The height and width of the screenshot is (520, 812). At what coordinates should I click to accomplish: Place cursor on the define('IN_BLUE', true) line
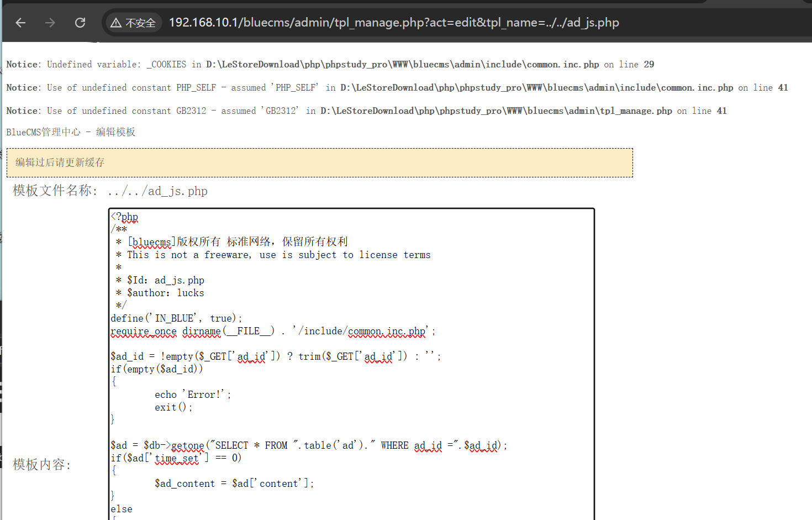(176, 318)
